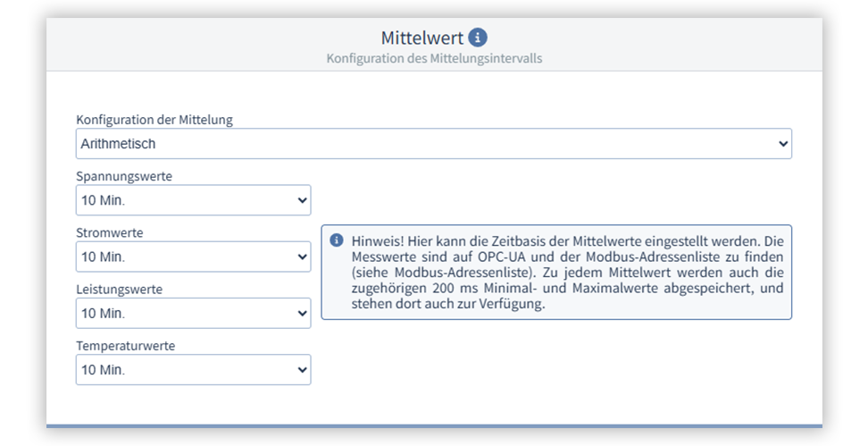This screenshot has height=446, width=868.
Task: Click the chevron arrow in Stromwerte field
Action: click(x=301, y=257)
